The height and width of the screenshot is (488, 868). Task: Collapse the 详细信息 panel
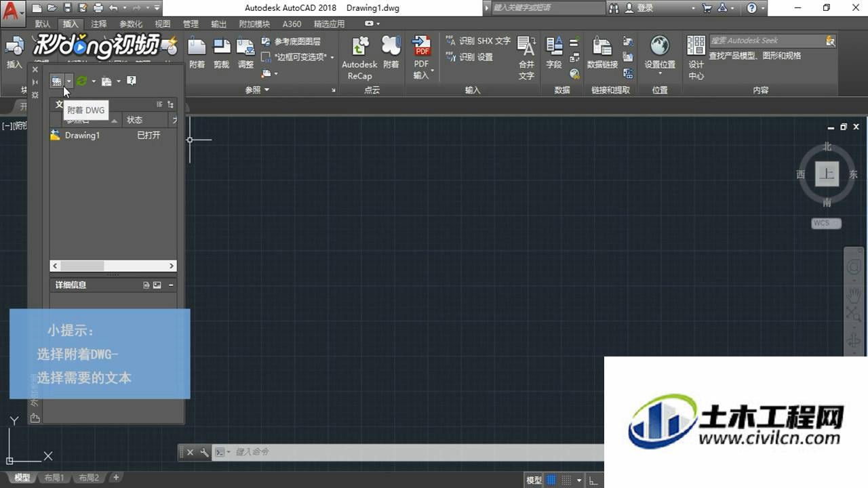[x=171, y=285]
